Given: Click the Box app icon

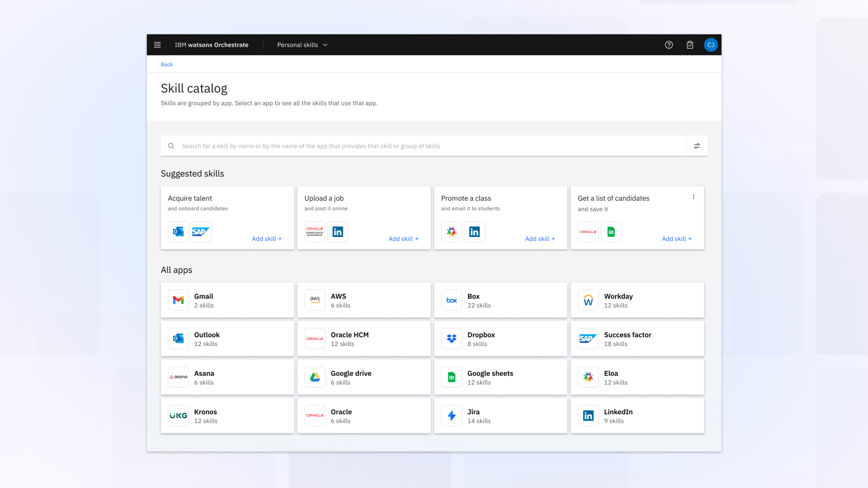Looking at the screenshot, I should click(452, 300).
